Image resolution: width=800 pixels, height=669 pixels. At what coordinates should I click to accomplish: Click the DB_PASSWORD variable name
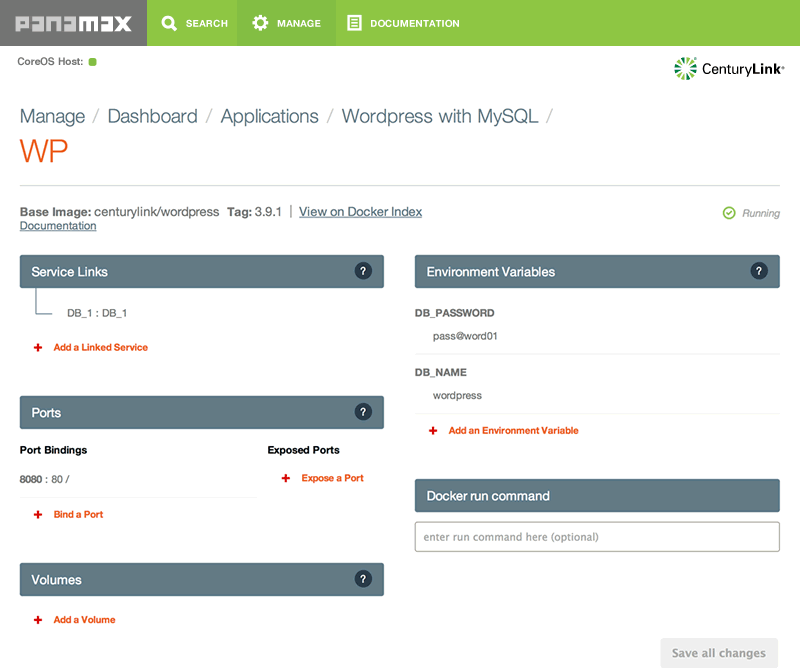[455, 313]
